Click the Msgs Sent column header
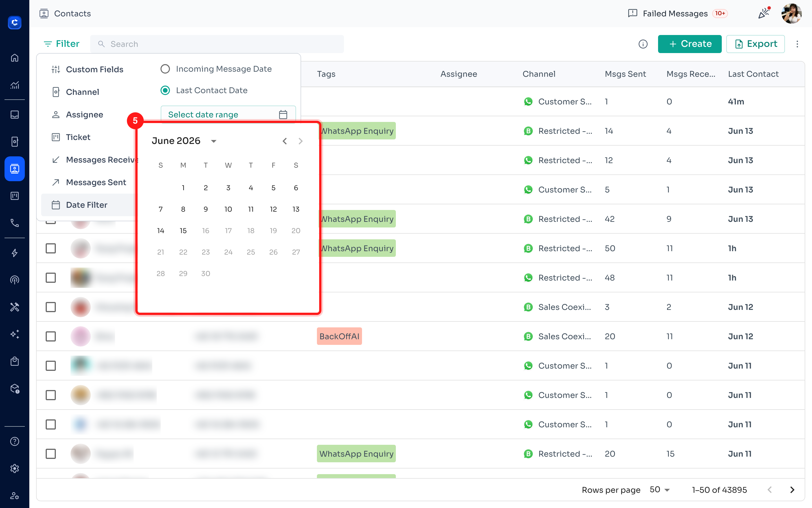The width and height of the screenshot is (812, 508). pos(625,74)
